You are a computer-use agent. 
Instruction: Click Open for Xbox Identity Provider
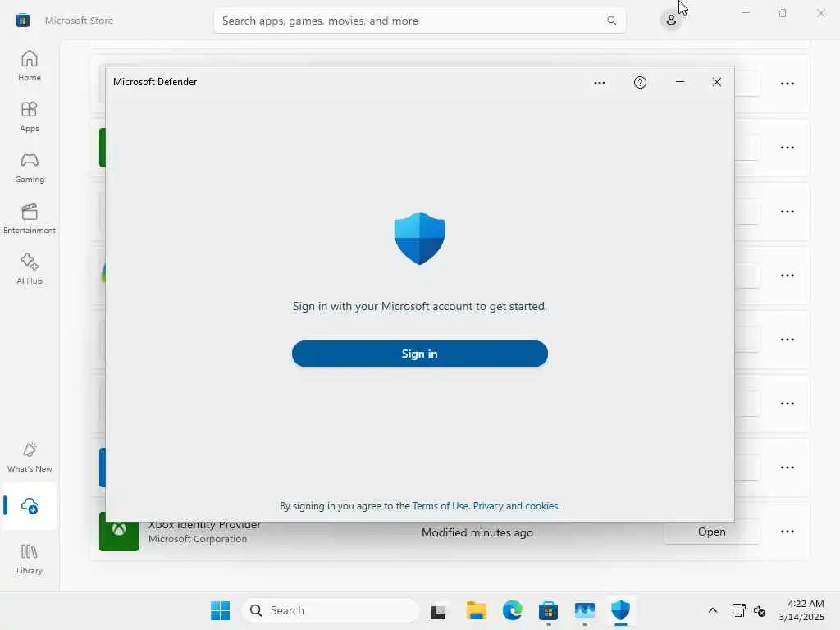pyautogui.click(x=711, y=532)
